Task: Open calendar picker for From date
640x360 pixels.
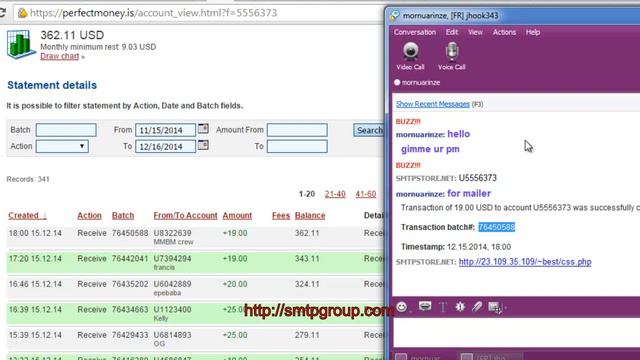Action: pyautogui.click(x=203, y=129)
